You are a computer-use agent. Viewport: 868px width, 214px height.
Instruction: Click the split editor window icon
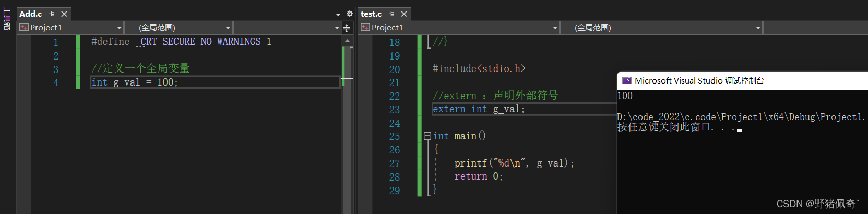pyautogui.click(x=347, y=28)
